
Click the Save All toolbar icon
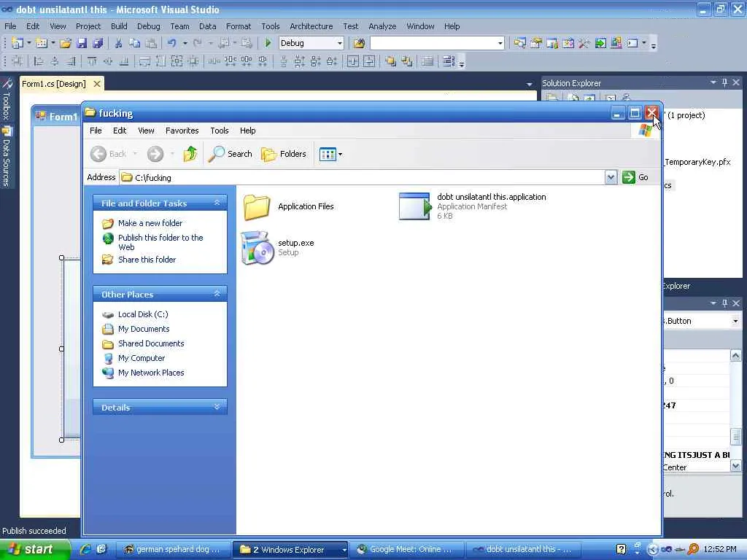tap(98, 43)
